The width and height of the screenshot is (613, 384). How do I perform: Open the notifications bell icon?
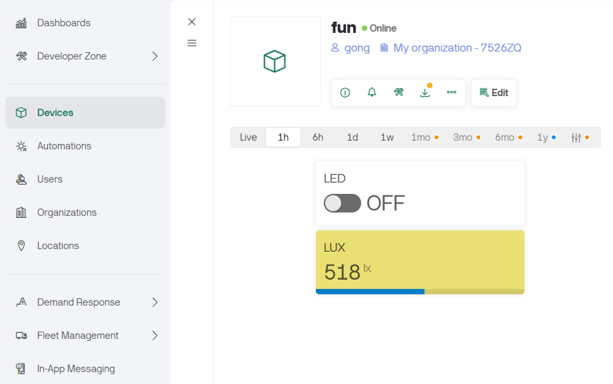(372, 92)
